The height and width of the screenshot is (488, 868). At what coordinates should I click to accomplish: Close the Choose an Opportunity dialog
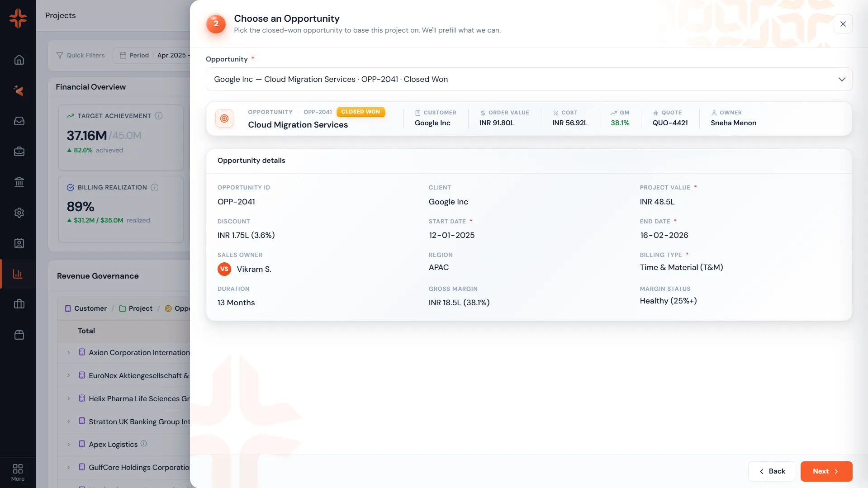[x=843, y=24]
